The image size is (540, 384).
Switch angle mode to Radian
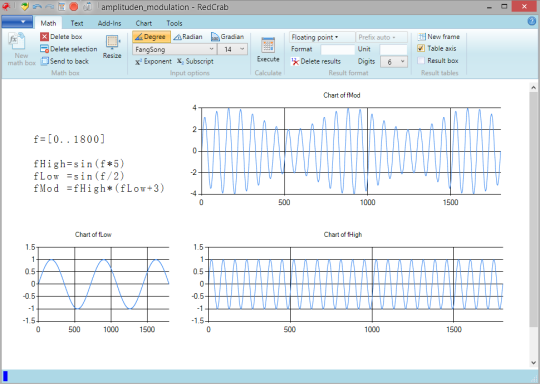[188, 37]
